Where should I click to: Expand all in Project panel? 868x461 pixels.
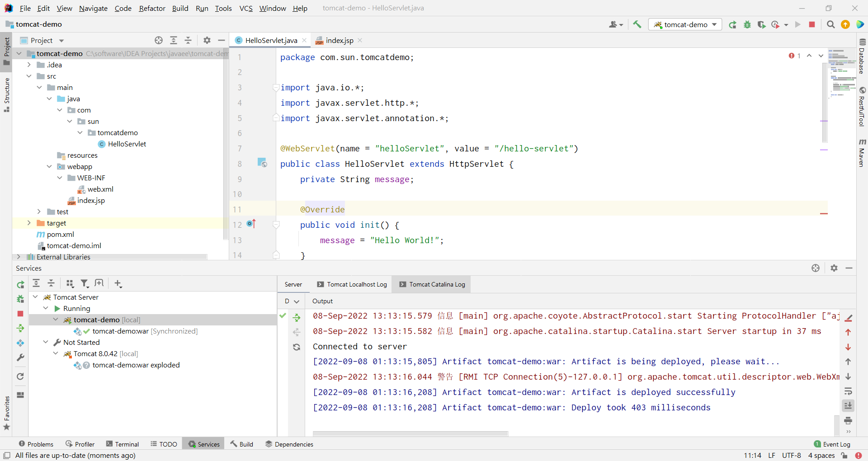[x=174, y=40]
